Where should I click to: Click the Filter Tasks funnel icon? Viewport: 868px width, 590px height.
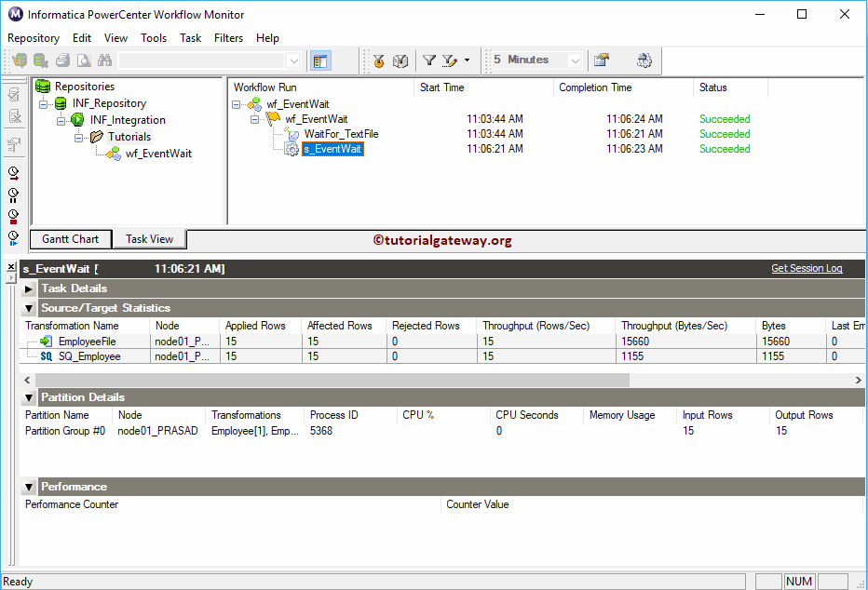(x=428, y=60)
